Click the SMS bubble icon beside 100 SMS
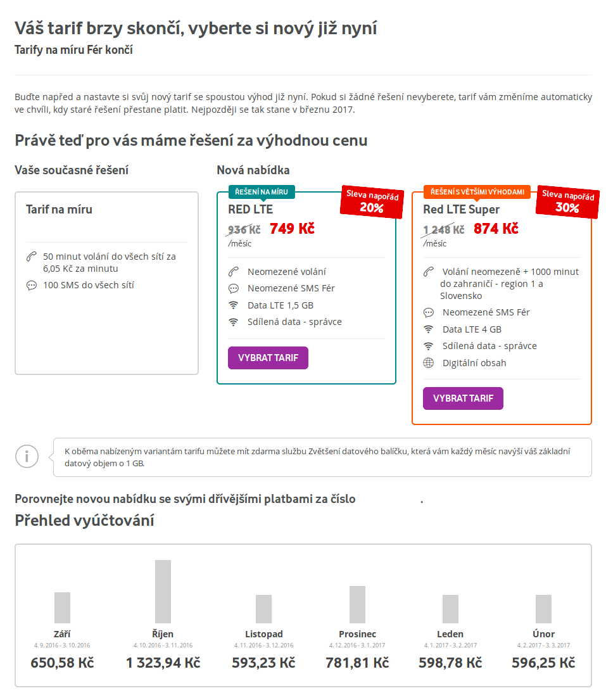The width and height of the screenshot is (606, 700). [31, 286]
